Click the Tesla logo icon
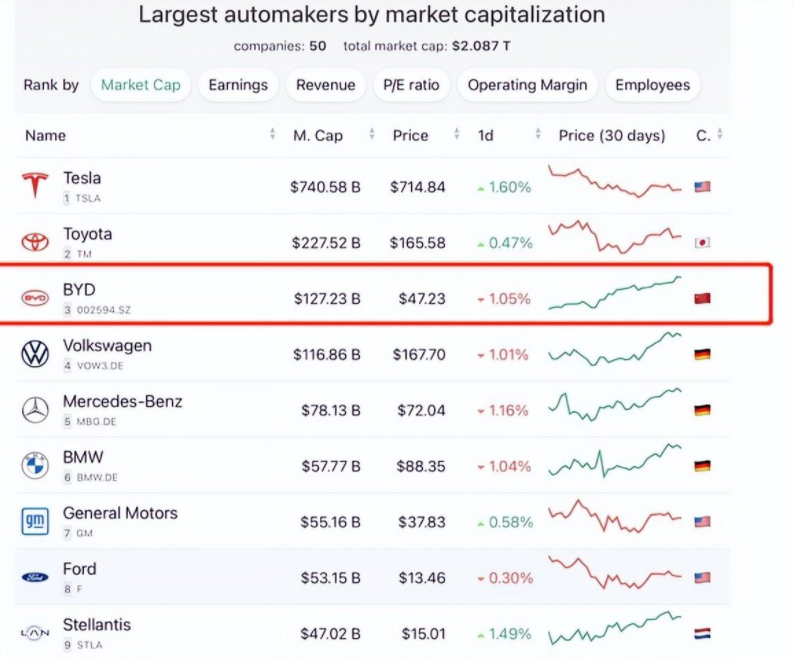794x658 pixels. click(35, 186)
